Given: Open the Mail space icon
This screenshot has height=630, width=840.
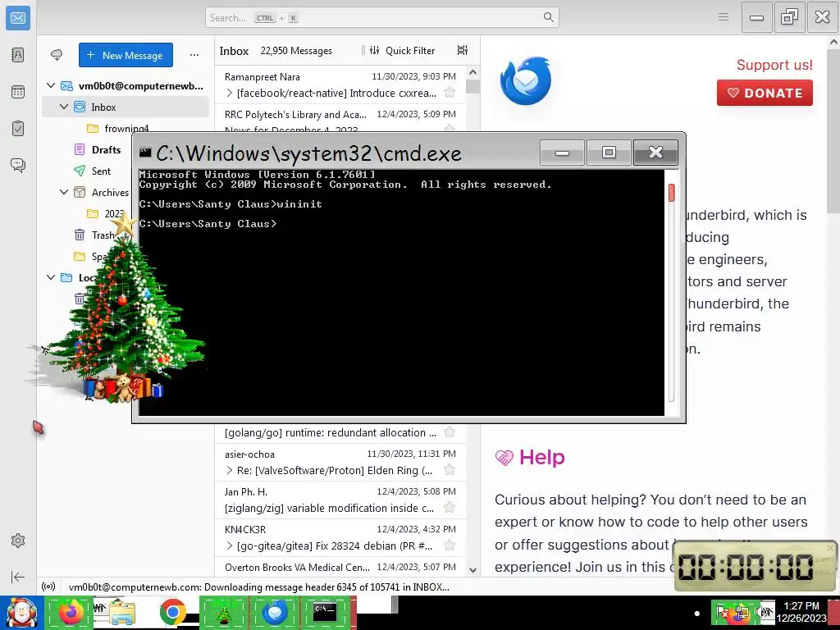Looking at the screenshot, I should point(18,18).
